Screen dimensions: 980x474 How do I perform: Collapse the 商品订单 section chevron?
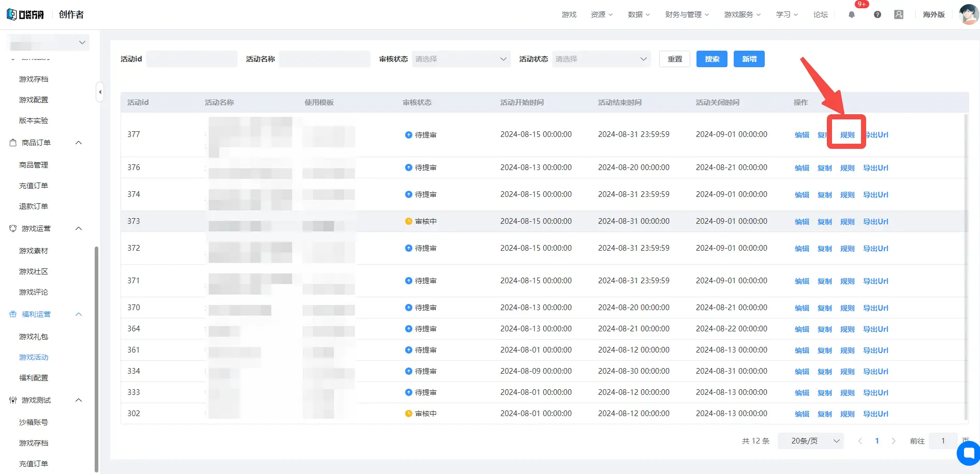tap(79, 143)
